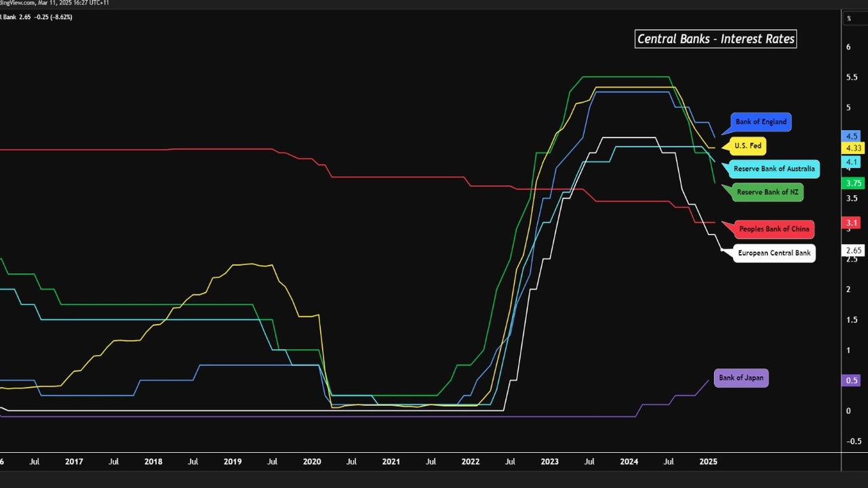Viewport: 868px width, 488px height.
Task: Click the Bank of Japan label
Action: (x=741, y=378)
